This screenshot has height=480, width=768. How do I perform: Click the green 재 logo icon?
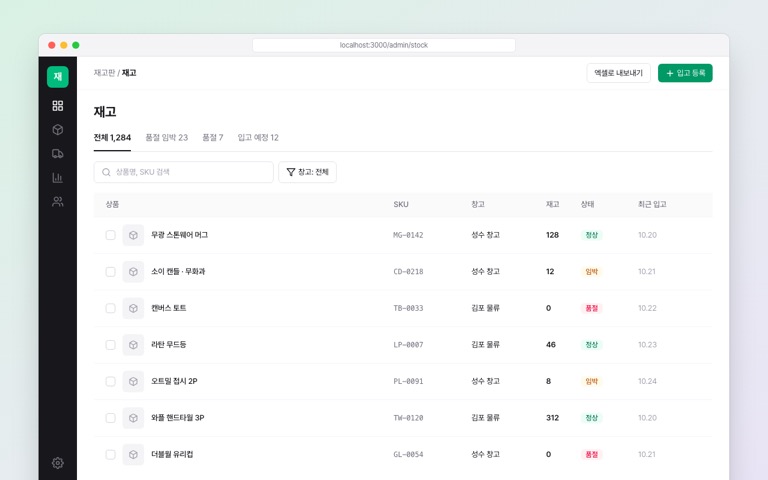point(58,76)
